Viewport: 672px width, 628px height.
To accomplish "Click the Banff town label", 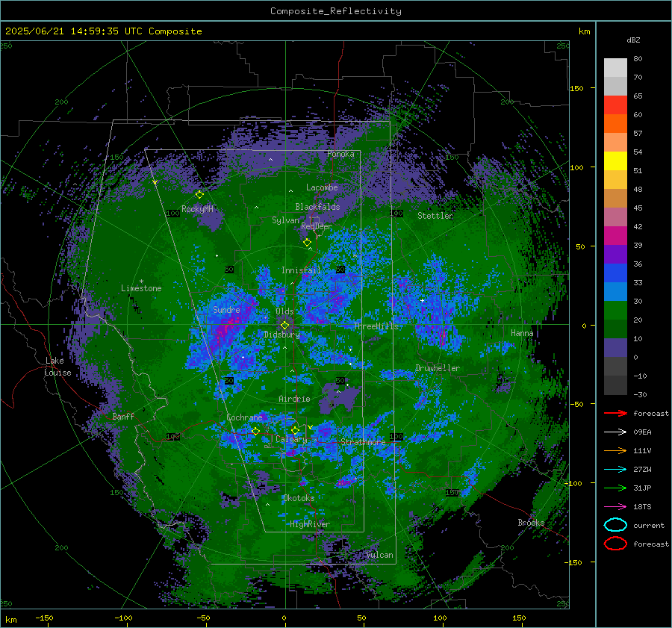I will pos(123,417).
